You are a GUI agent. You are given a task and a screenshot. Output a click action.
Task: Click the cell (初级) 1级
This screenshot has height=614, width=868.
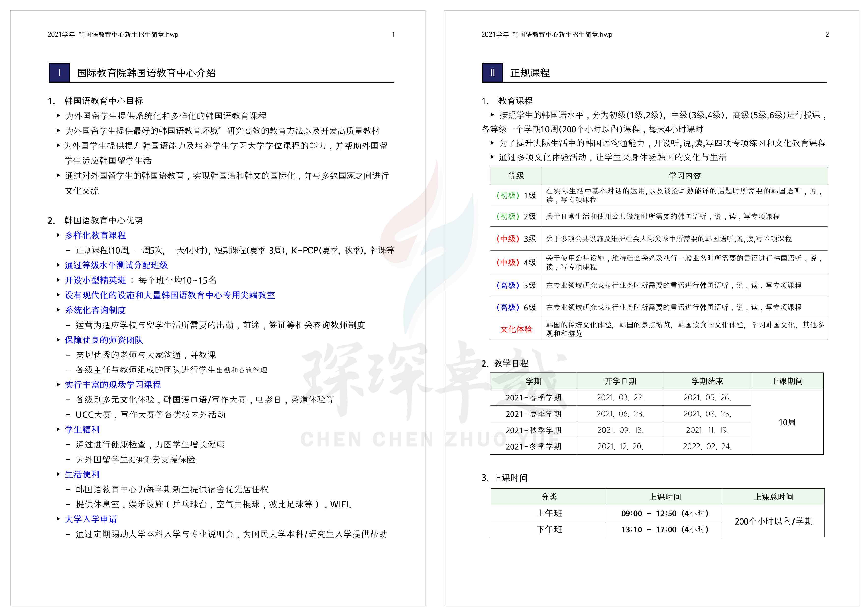[516, 195]
